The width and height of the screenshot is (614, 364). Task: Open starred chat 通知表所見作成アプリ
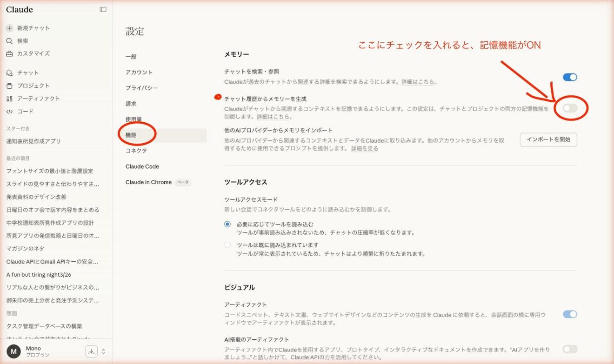(x=33, y=141)
